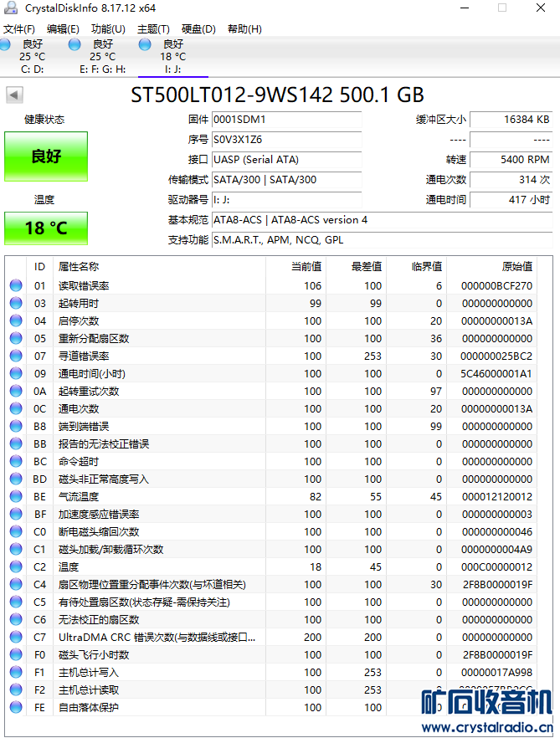The width and height of the screenshot is (560, 738).
Task: Click status icon for 断电磁头缩回次数 row
Action: click(16, 531)
